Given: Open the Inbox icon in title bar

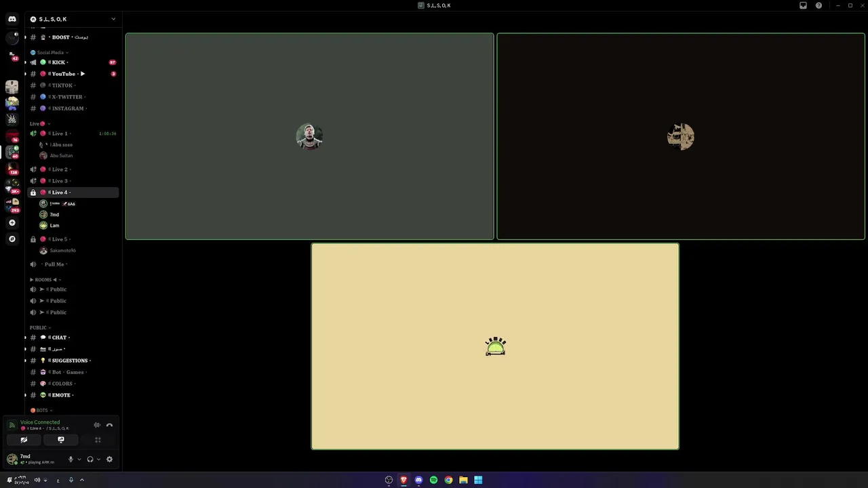Looking at the screenshot, I should 803,5.
